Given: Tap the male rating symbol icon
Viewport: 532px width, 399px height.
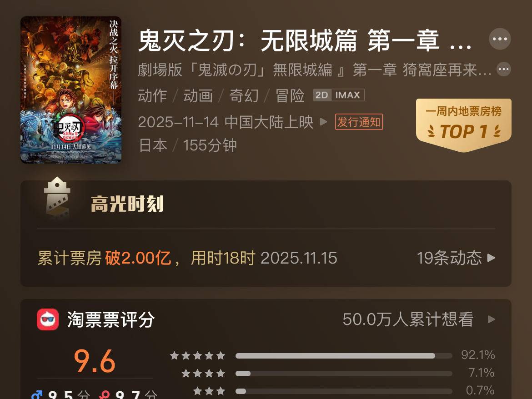Looking at the screenshot, I should point(37,395).
